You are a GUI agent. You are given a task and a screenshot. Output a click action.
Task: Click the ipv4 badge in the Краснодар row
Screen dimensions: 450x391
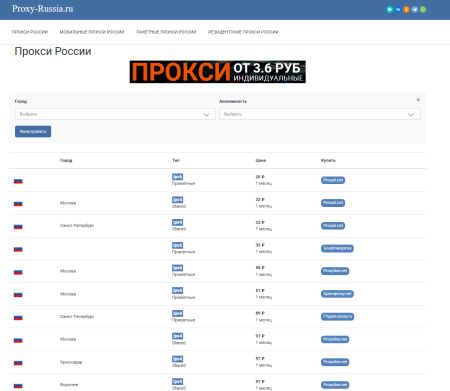(x=177, y=359)
